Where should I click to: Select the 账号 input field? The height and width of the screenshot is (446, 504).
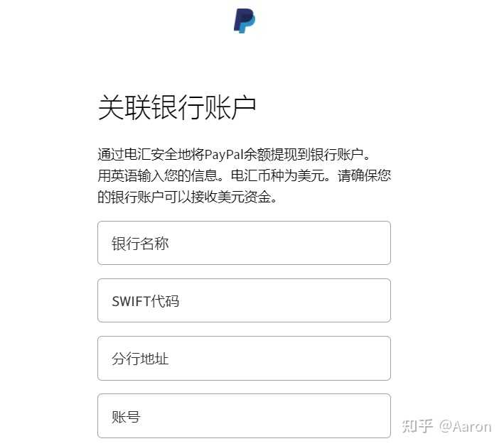(244, 415)
